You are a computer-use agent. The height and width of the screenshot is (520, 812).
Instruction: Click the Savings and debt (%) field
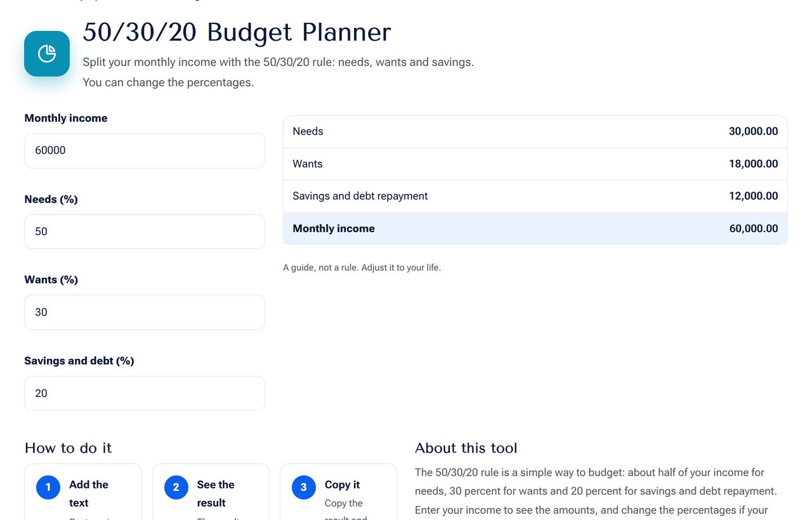145,393
